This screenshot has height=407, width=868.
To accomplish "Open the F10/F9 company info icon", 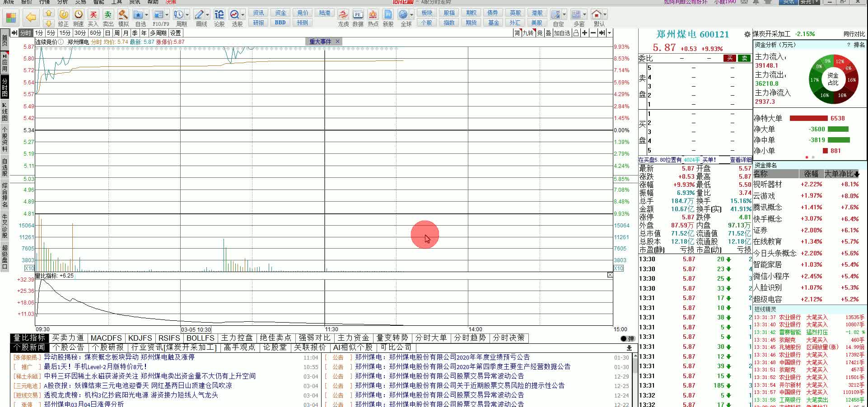I will point(158,15).
